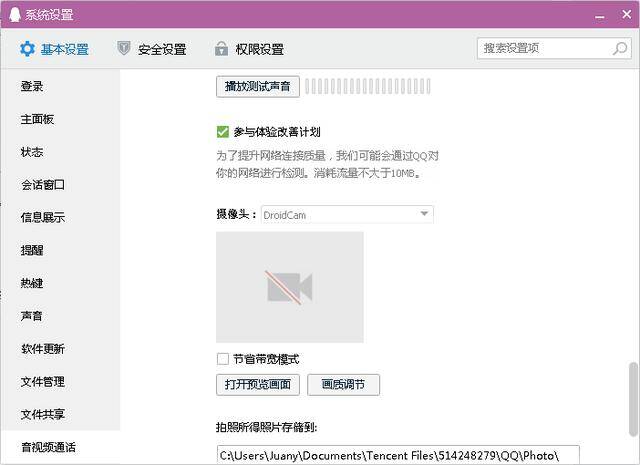The width and height of the screenshot is (640, 465).
Task: Click the 打开预览画面 button
Action: [258, 385]
